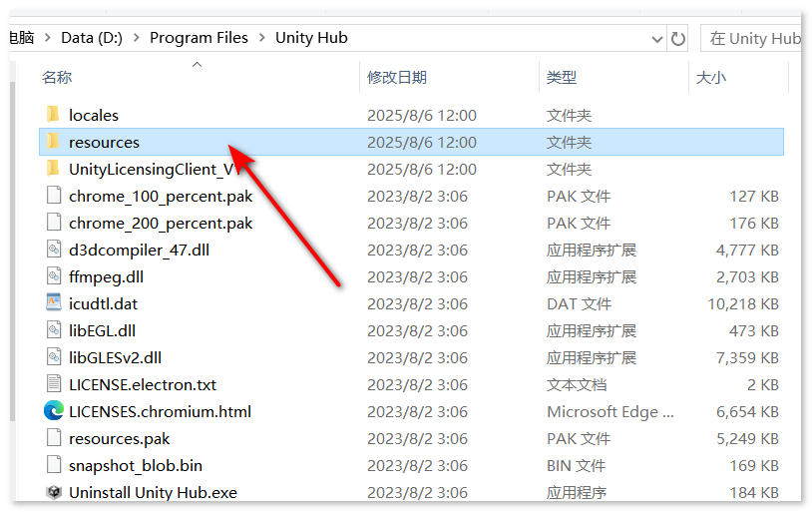
Task: Click the chrome_200_percent.pak file icon
Action: pos(54,223)
